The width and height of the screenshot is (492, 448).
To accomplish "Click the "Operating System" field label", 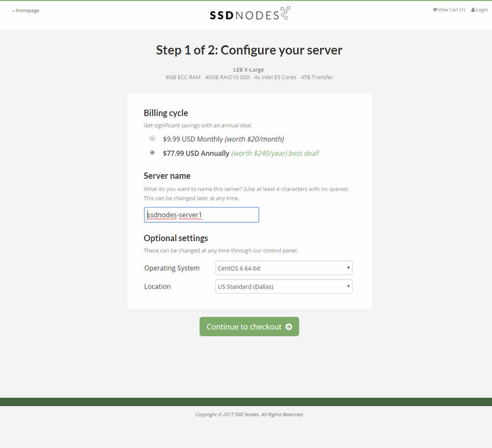I will 172,268.
